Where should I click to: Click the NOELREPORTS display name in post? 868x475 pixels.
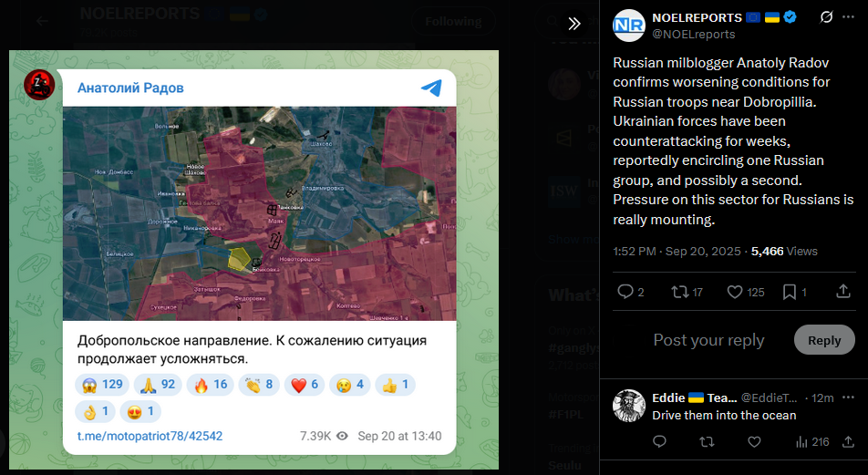click(697, 17)
